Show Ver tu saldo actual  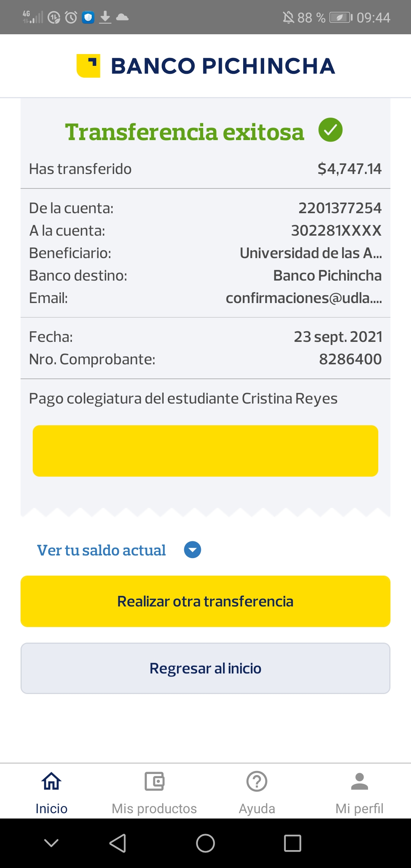(101, 550)
